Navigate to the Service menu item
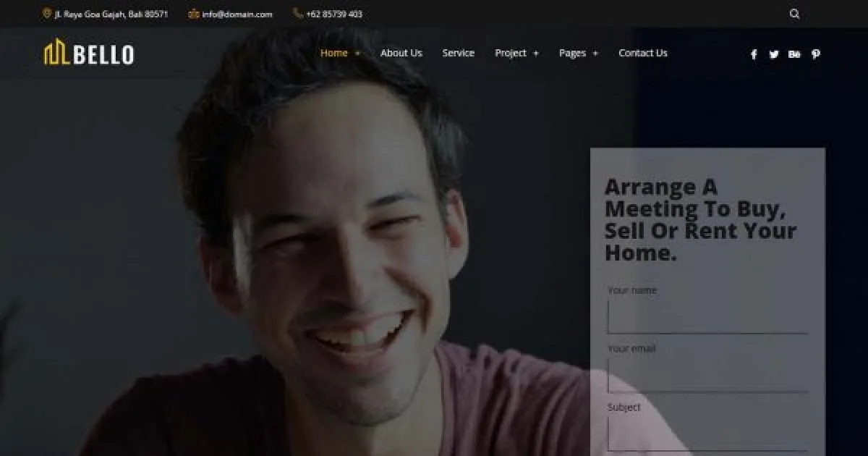 pyautogui.click(x=459, y=53)
